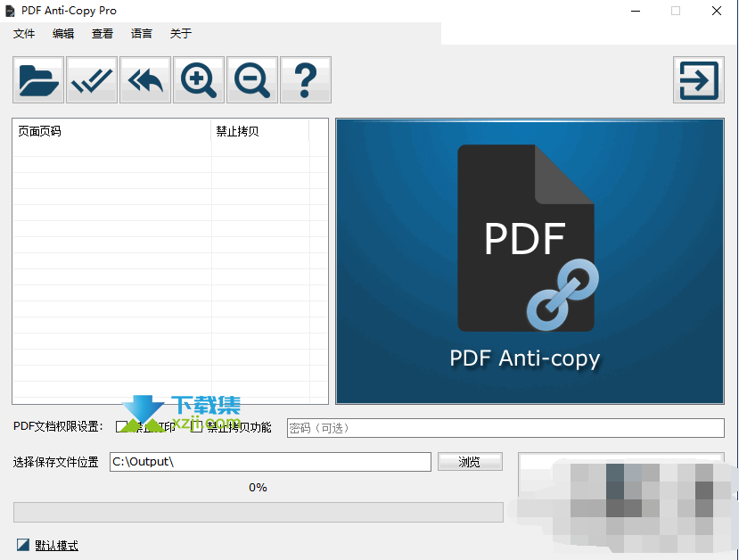Click the 0% progress text

tap(258, 488)
